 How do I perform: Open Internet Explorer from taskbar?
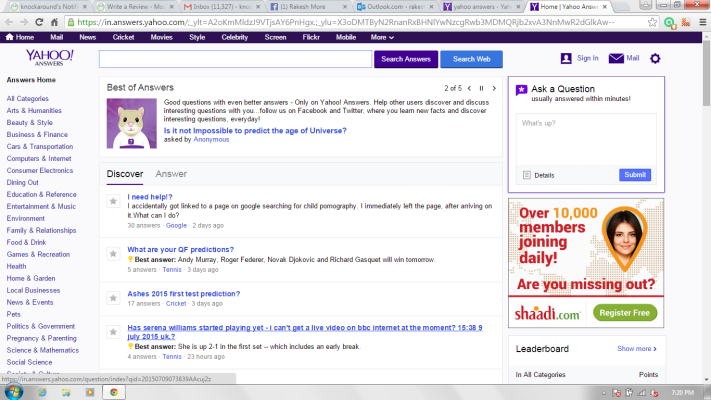(x=42, y=392)
